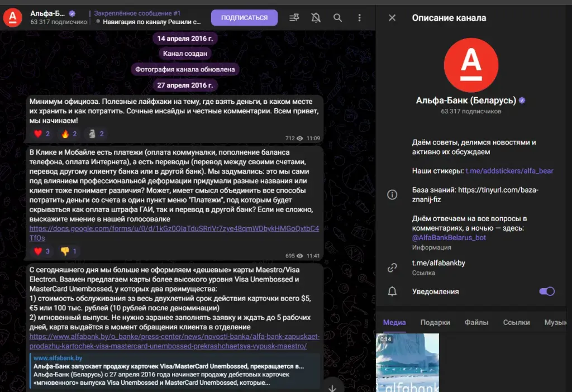Image resolution: width=572 pixels, height=392 pixels.
Task: Close the channel description panel
Action: pyautogui.click(x=392, y=18)
